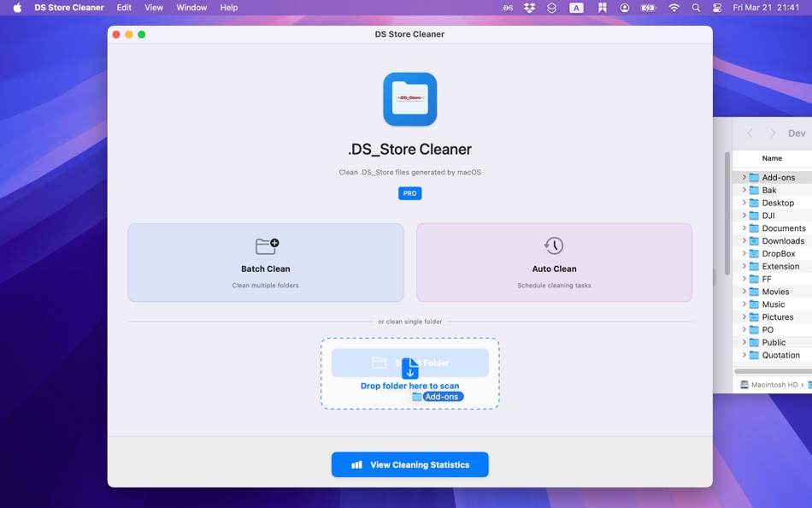812x508 pixels.
Task: Click the .DS_Store Cleaner app logo
Action: [409, 99]
